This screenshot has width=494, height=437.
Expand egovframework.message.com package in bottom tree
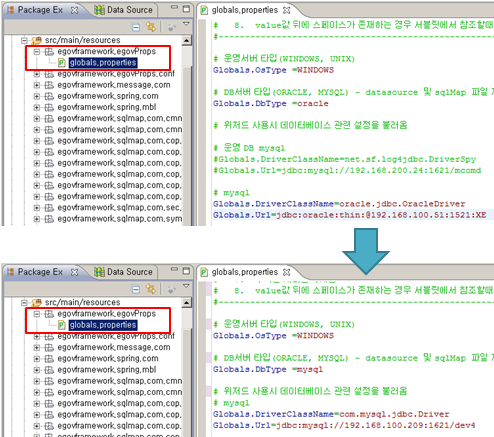37,347
